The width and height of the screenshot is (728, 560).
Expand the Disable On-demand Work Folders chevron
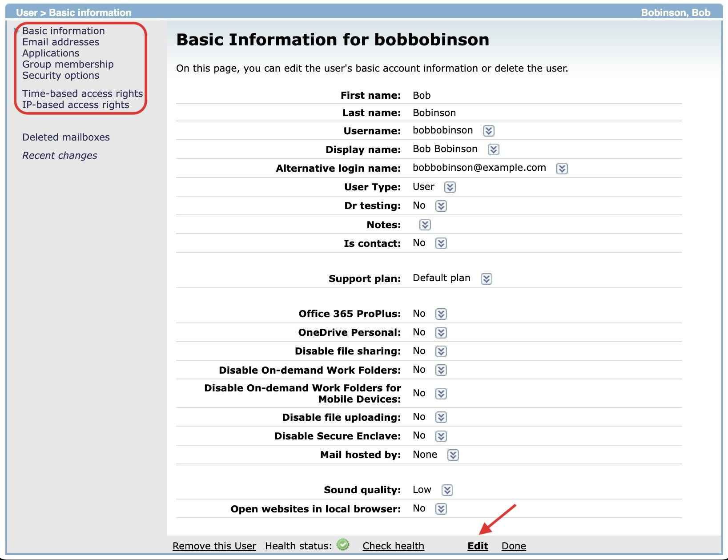tap(441, 370)
